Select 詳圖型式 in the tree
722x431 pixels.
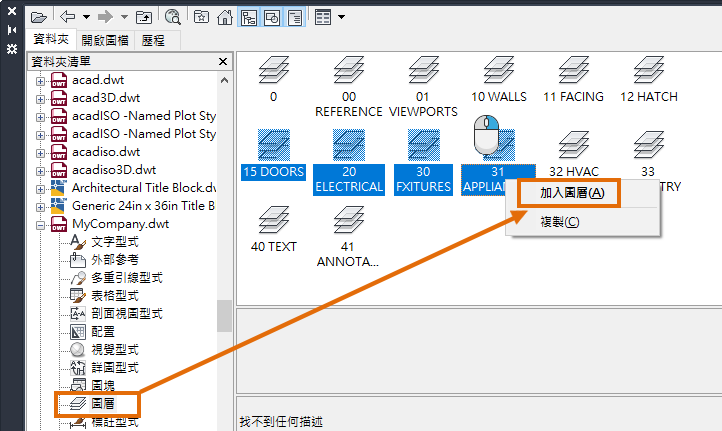click(x=115, y=367)
